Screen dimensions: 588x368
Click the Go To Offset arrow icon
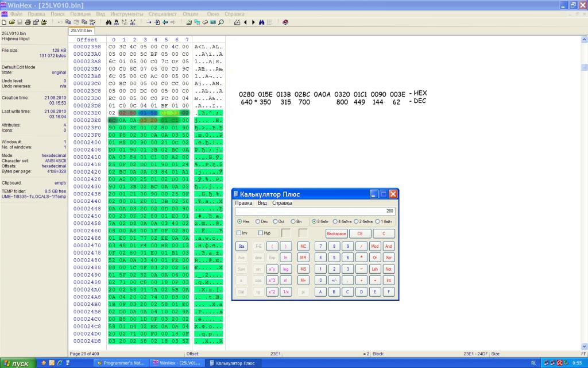(149, 22)
